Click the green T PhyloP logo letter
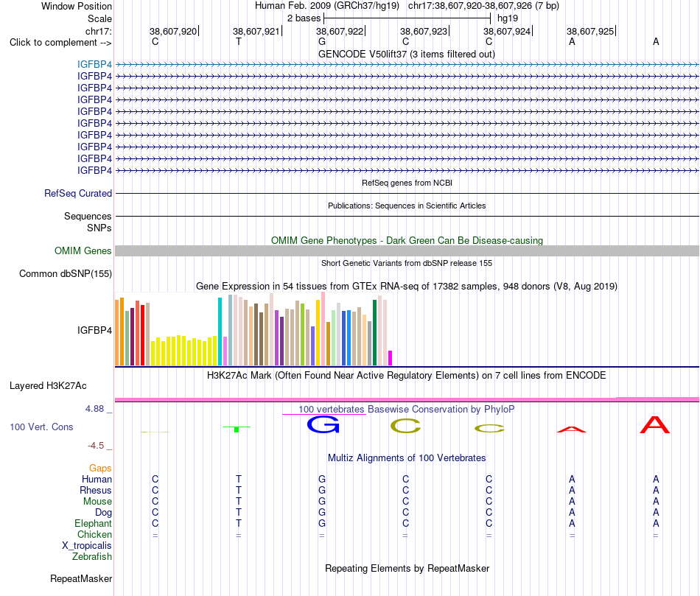 237,429
